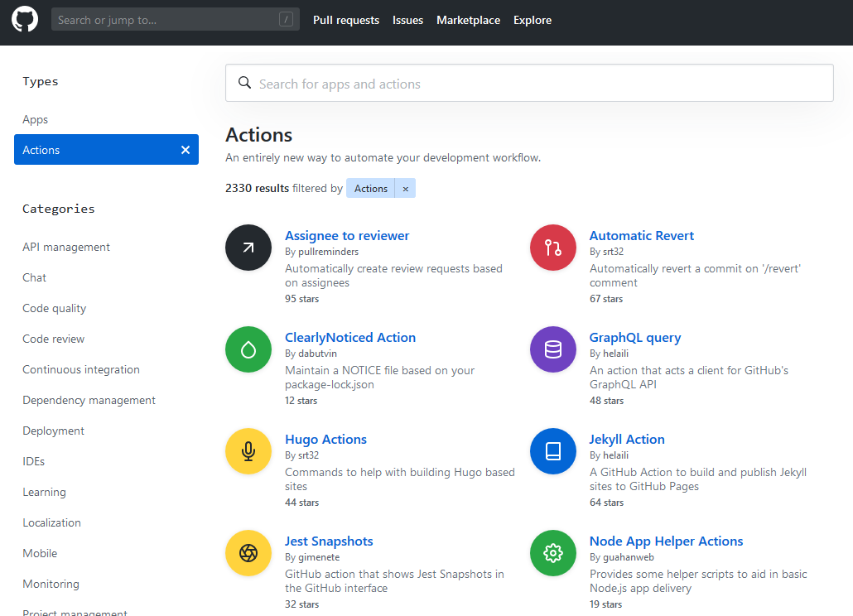Screen dimensions: 853x616
Task: Filter by Deployment category
Action: click(53, 431)
